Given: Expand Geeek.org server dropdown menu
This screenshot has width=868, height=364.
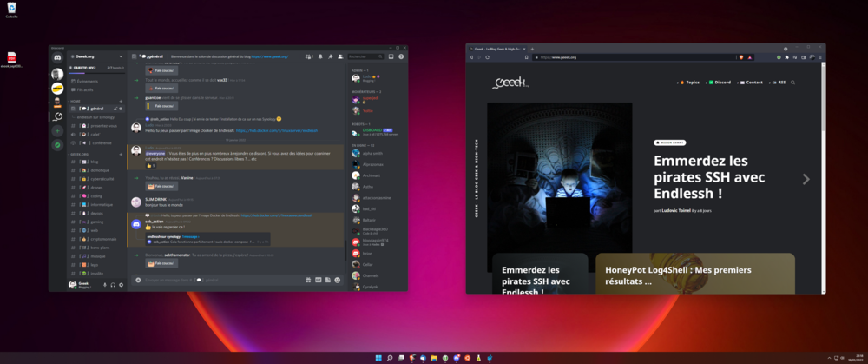Looking at the screenshot, I should (x=121, y=56).
